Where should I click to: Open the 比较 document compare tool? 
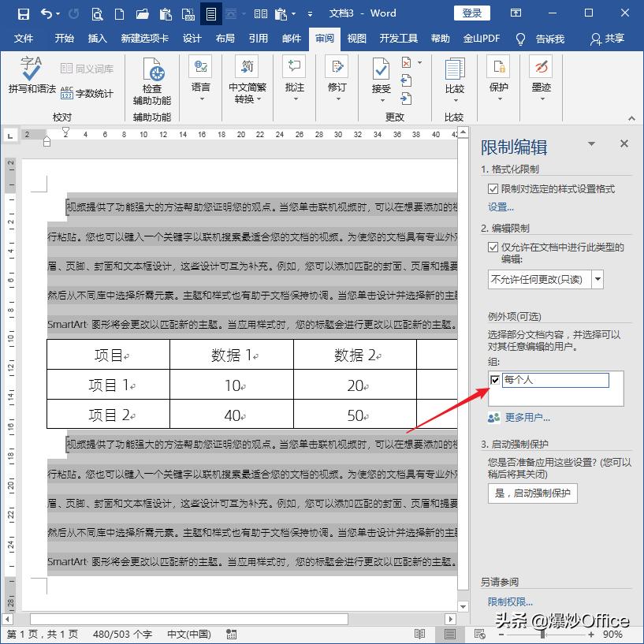(455, 80)
